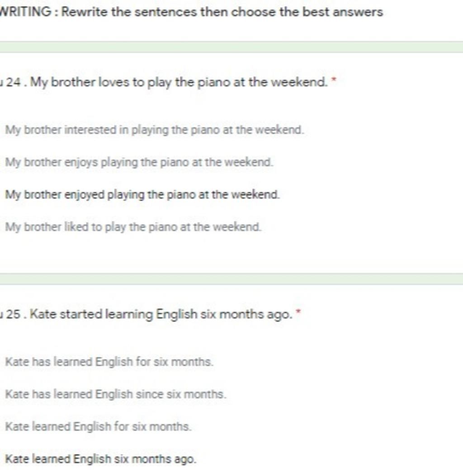Viewport: 463px width, 476px height.
Task: Select 'Kate has learned English since six months'
Action: [x=116, y=394]
